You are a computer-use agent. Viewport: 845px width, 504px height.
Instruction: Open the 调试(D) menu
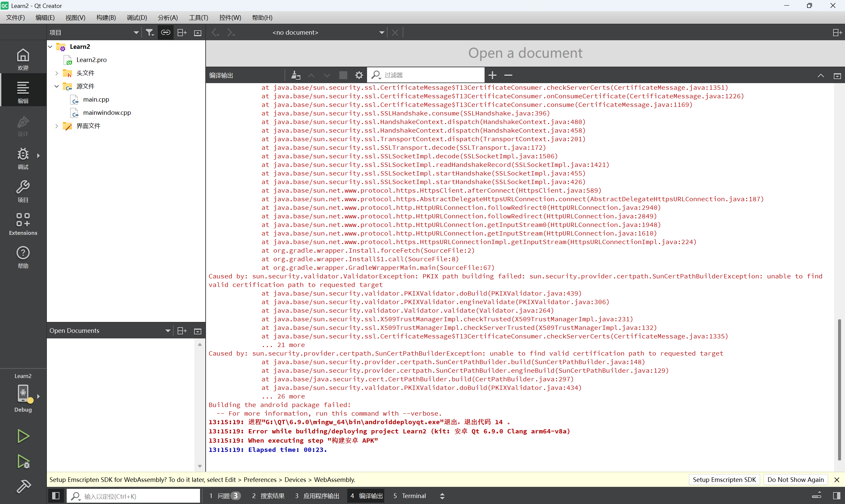(137, 18)
